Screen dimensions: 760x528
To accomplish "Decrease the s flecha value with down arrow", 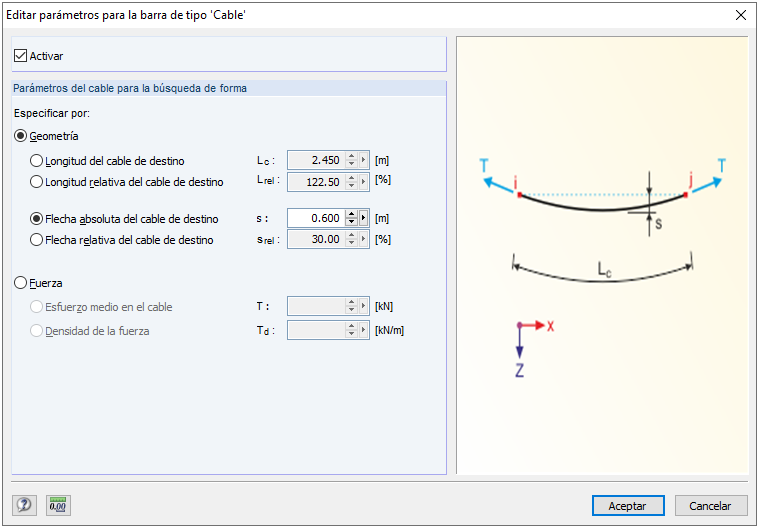I will click(x=351, y=222).
